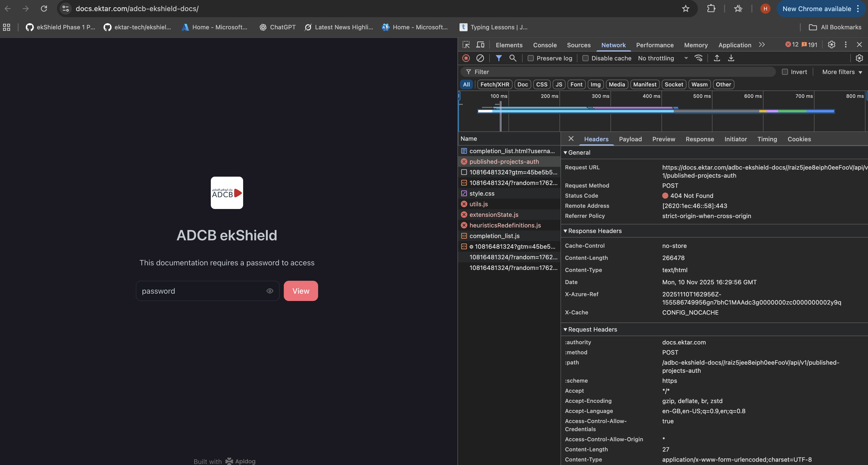
Task: Click the import HAR upload icon
Action: tap(717, 58)
